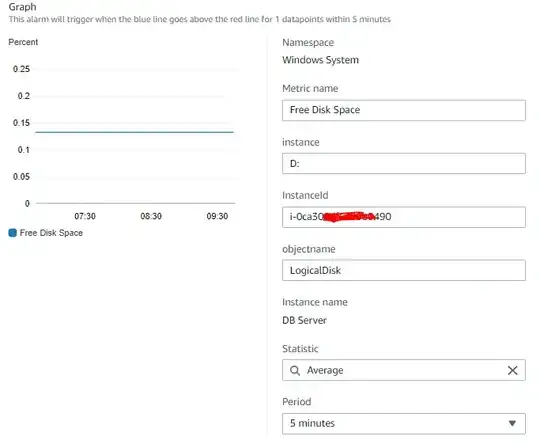The image size is (540, 444).
Task: Click the 0.1 y-axis value
Action: coord(24,149)
